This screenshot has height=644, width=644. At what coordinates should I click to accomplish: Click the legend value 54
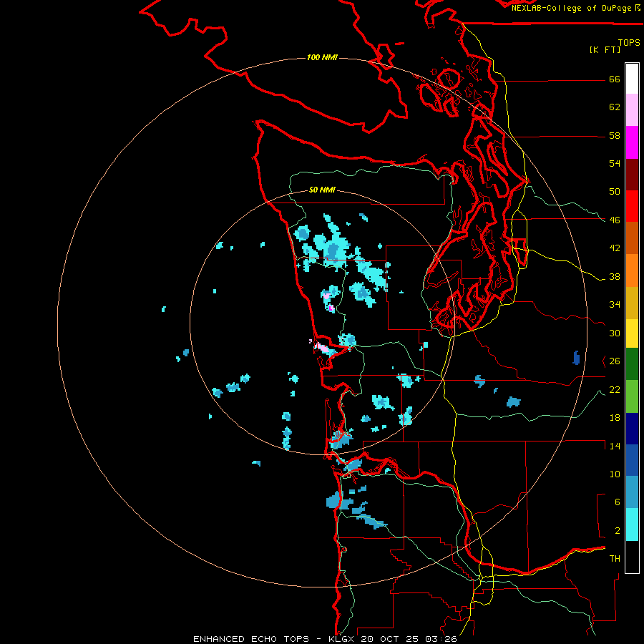[x=615, y=163]
